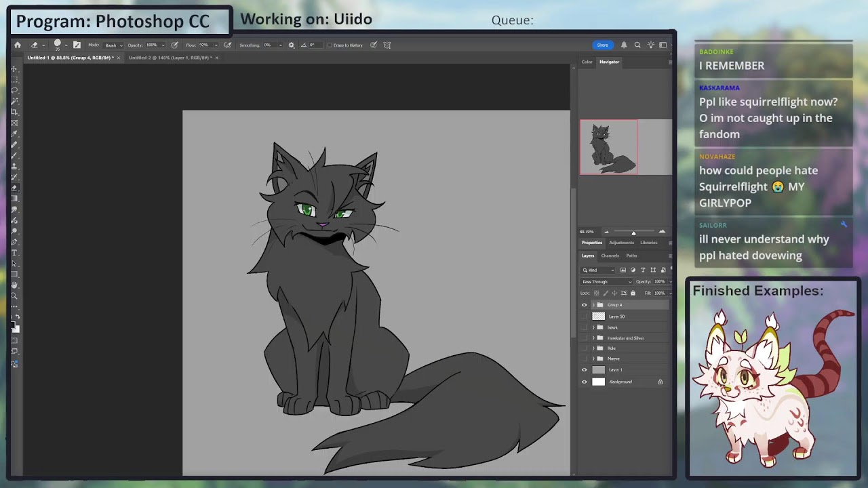Lock all attributes padlock icon
Screen dimensions: 868x488
click(x=633, y=293)
